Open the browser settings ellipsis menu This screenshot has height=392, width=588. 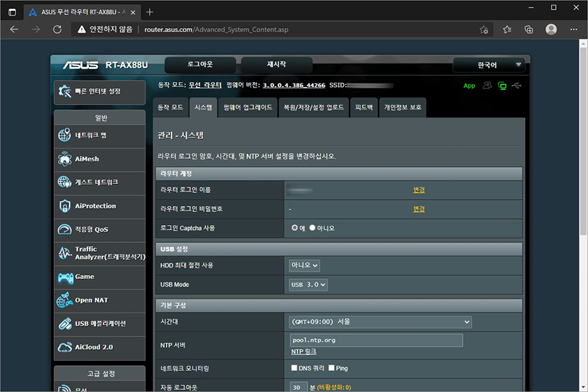click(574, 29)
